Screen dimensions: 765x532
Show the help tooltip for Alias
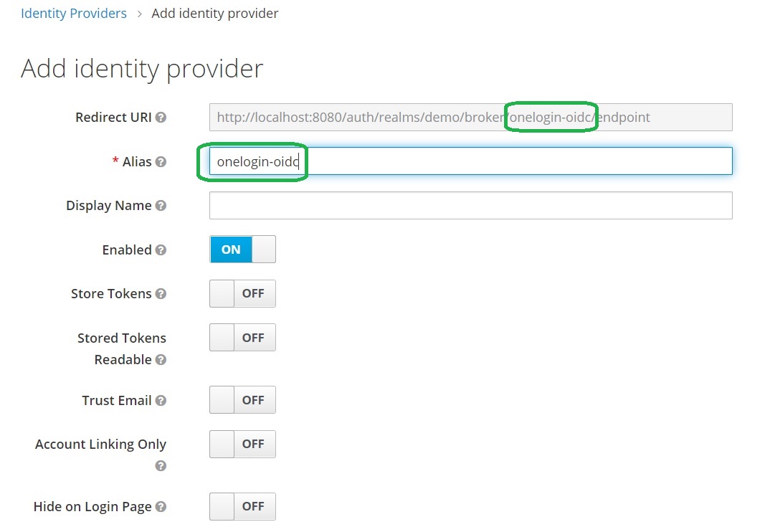161,162
